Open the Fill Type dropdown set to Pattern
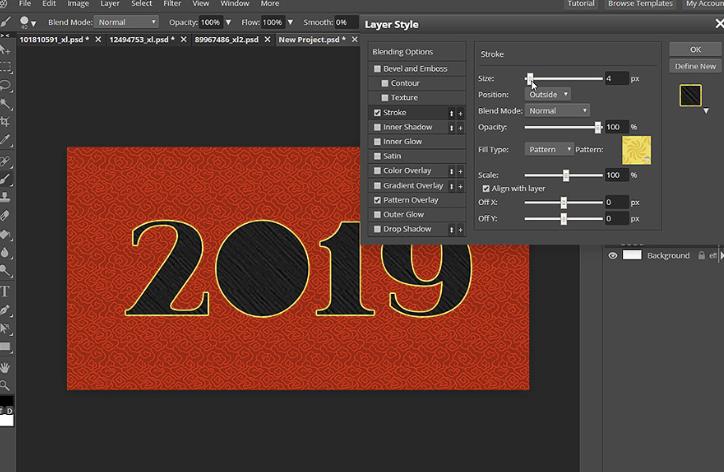Image resolution: width=724 pixels, height=472 pixels. (549, 149)
